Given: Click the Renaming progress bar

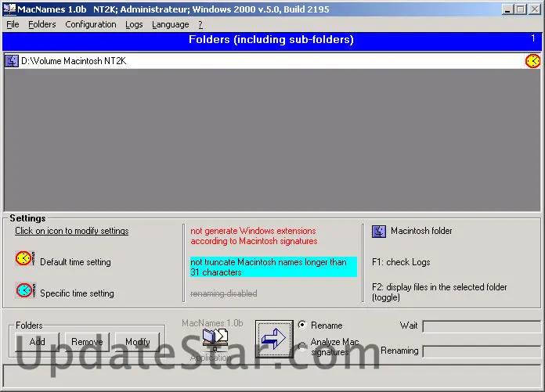Looking at the screenshot, I should (x=482, y=351).
